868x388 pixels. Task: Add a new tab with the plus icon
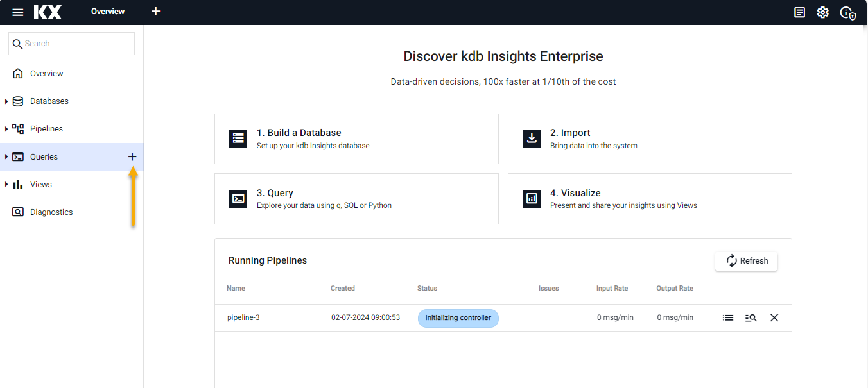point(155,12)
